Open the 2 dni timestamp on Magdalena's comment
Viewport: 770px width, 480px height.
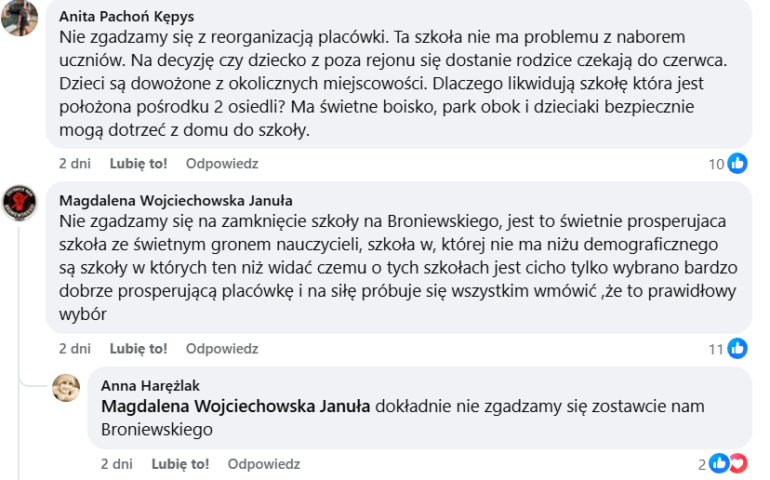coord(75,349)
